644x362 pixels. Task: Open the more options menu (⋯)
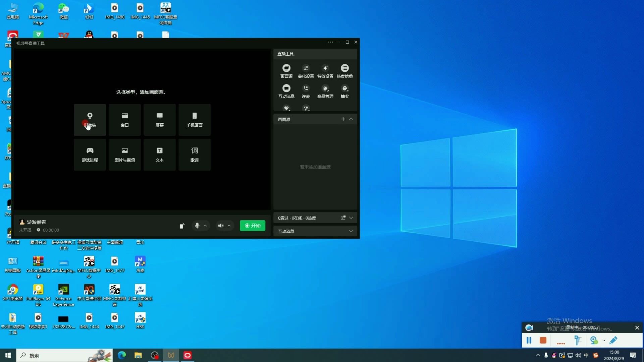click(x=331, y=42)
